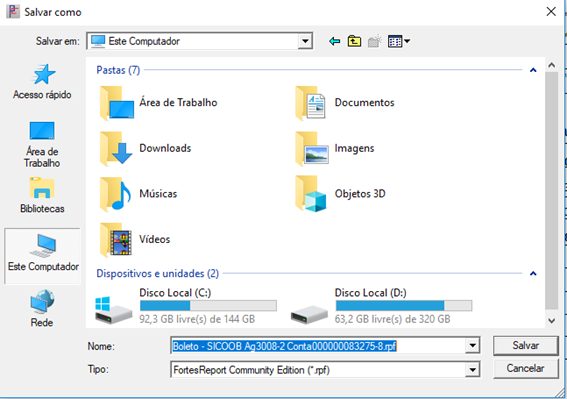Open Bibliotecas in sidebar
This screenshot has width=567, height=399.
(x=42, y=196)
